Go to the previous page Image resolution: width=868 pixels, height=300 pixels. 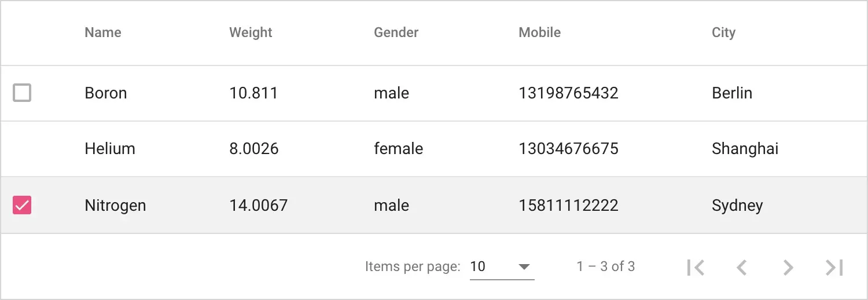coord(742,267)
